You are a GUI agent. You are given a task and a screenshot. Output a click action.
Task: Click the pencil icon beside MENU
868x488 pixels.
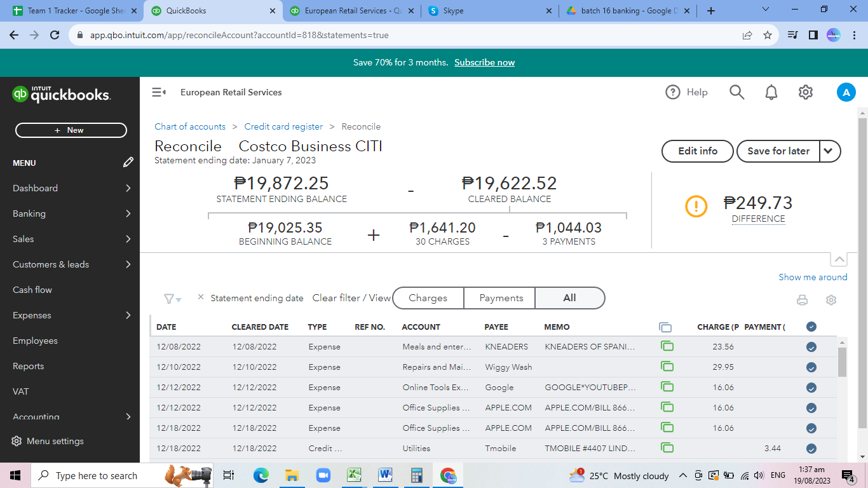tap(128, 163)
